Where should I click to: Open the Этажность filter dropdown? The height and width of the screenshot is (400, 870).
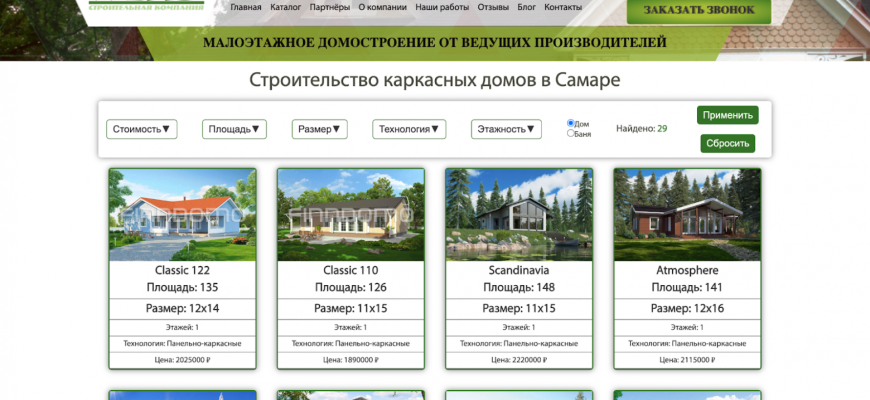[x=506, y=129]
